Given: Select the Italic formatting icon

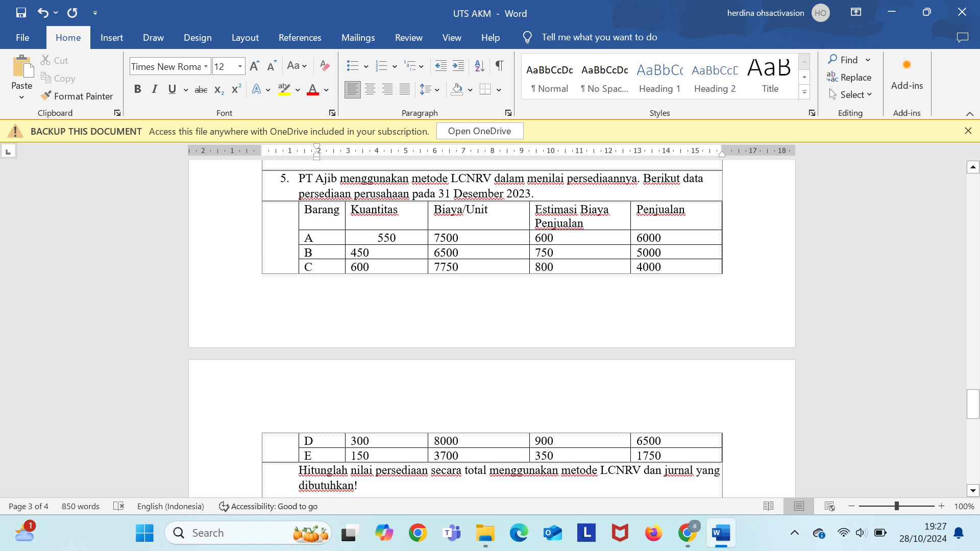Looking at the screenshot, I should click(154, 89).
